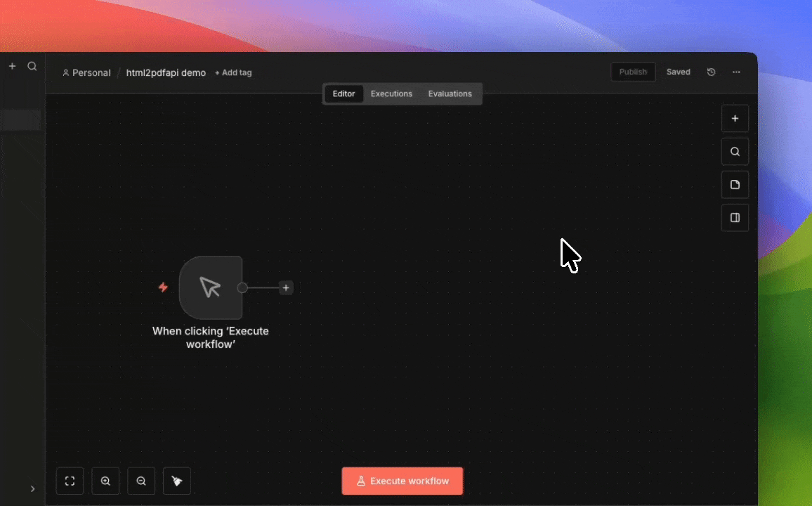
Task: Click the Publish button
Action: coord(633,72)
